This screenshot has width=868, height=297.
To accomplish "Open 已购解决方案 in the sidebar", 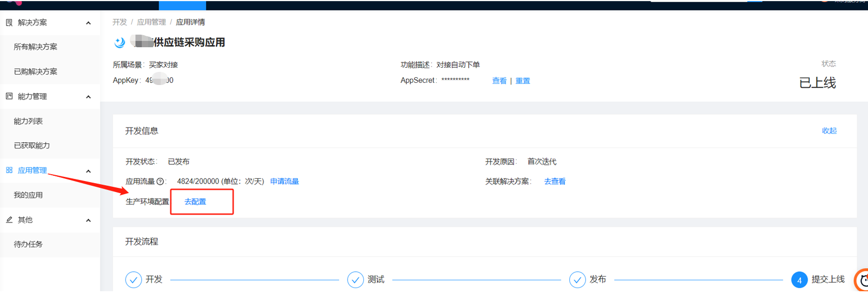I will (36, 72).
